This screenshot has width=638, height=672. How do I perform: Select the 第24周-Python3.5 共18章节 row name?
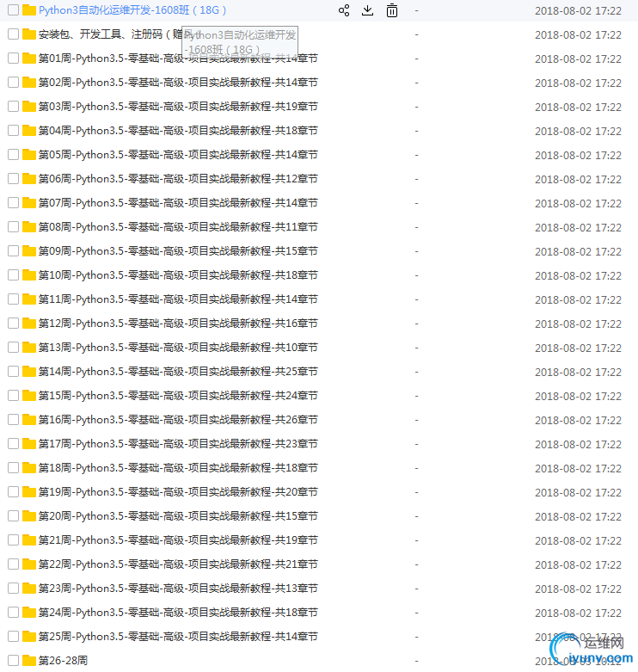pyautogui.click(x=178, y=613)
